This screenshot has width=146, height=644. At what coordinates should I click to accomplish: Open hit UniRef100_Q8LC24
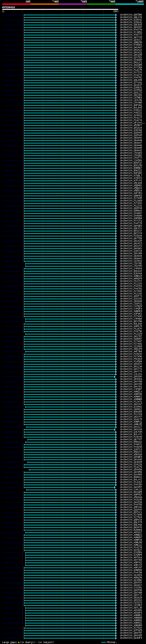pyautogui.click(x=131, y=17)
